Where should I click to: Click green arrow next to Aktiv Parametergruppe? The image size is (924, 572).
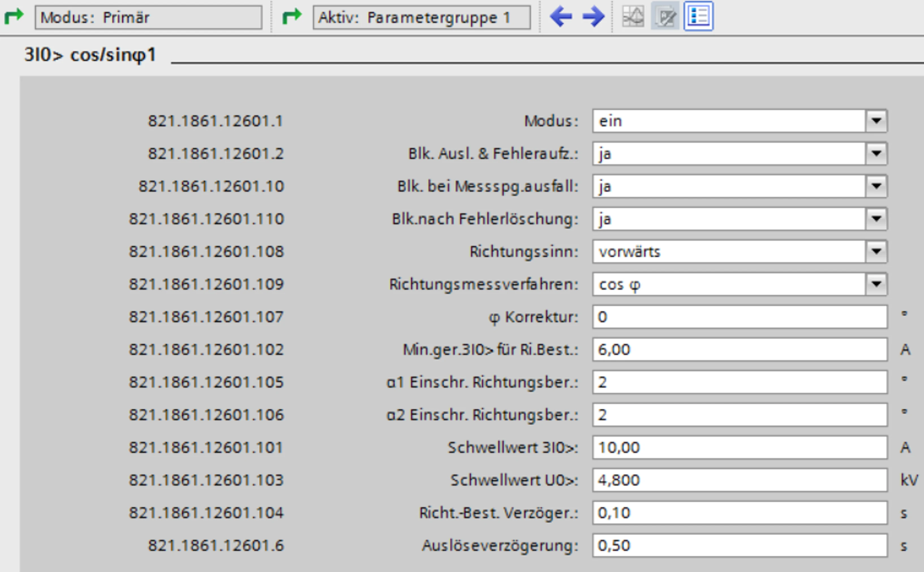(292, 17)
